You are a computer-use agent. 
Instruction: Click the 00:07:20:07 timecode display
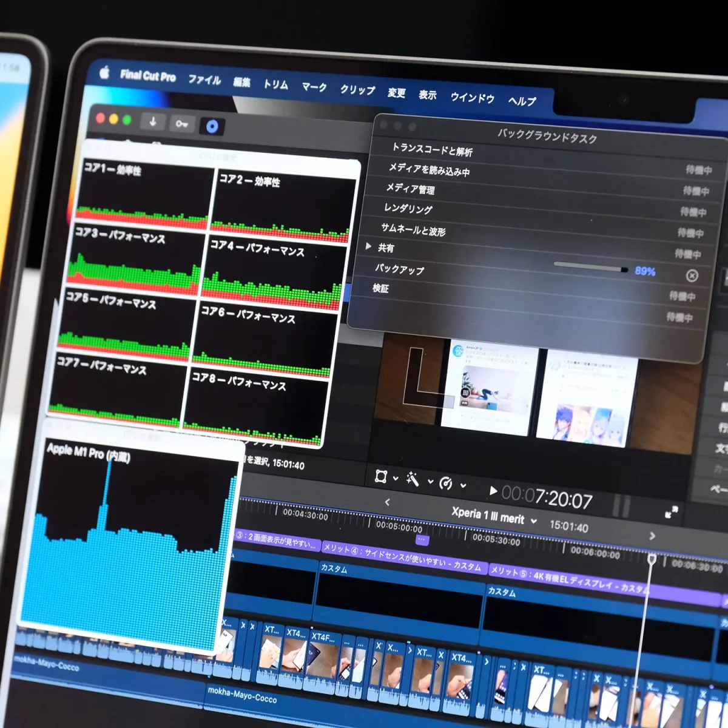tap(547, 498)
